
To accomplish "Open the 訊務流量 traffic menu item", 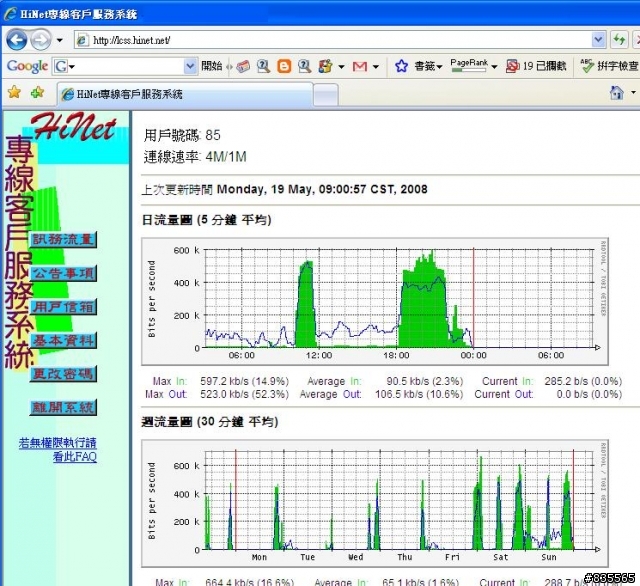I will point(63,239).
